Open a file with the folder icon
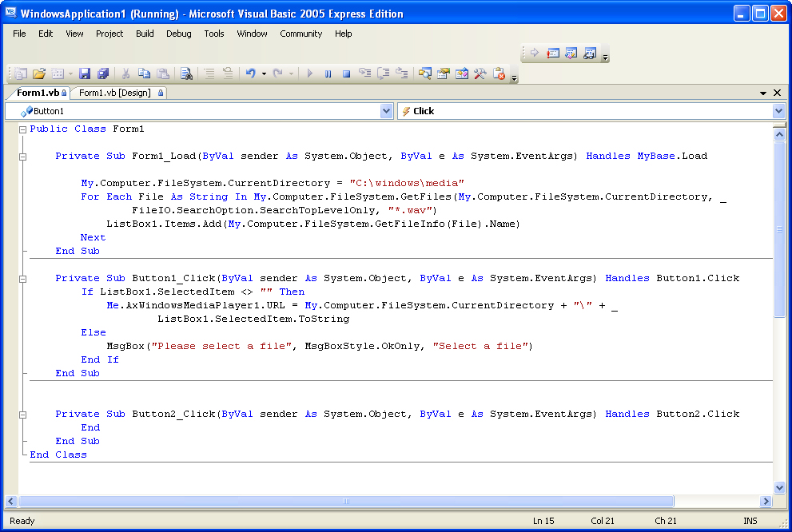This screenshot has width=792, height=532. (39, 73)
